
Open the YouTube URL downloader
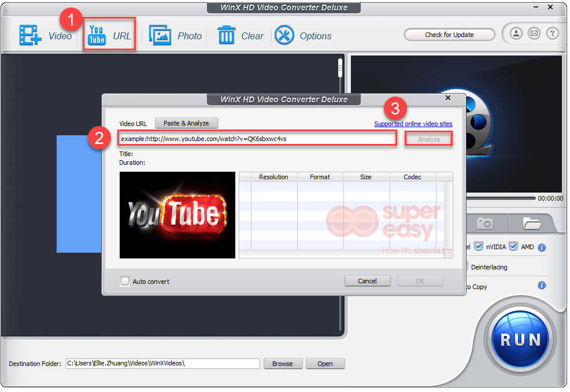point(109,34)
